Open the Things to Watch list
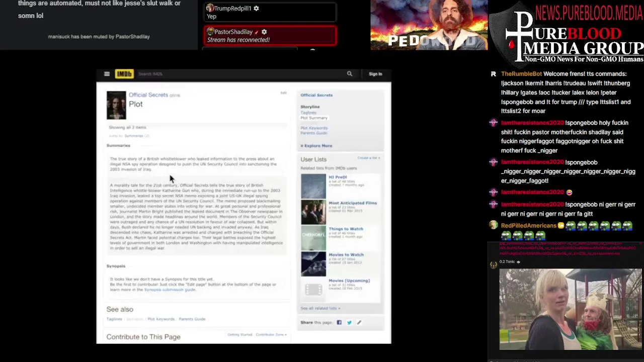Screen dimensions: 644x362 [346, 229]
